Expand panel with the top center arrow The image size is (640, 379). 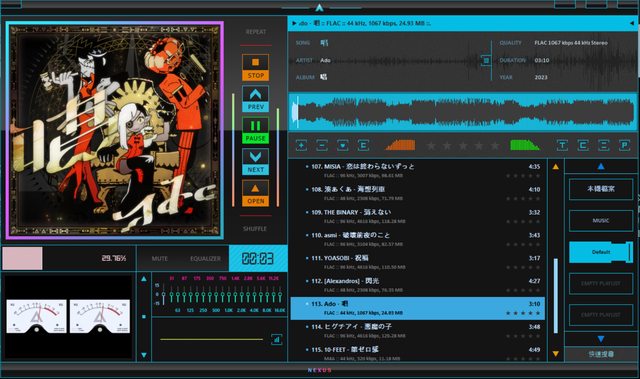pyautogui.click(x=320, y=8)
